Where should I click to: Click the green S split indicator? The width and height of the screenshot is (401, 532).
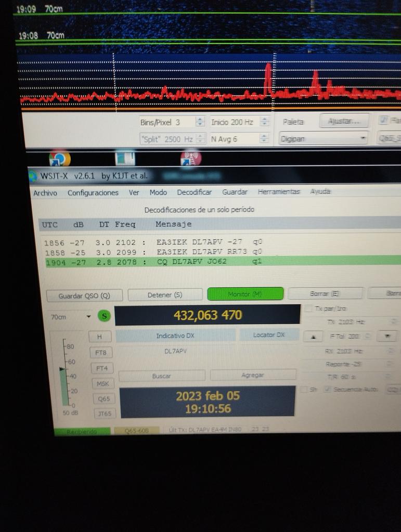pos(104,316)
